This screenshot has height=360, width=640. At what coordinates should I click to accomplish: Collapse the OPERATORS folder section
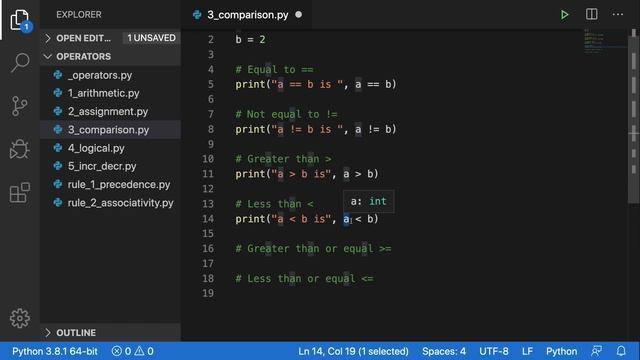[x=110, y=56]
